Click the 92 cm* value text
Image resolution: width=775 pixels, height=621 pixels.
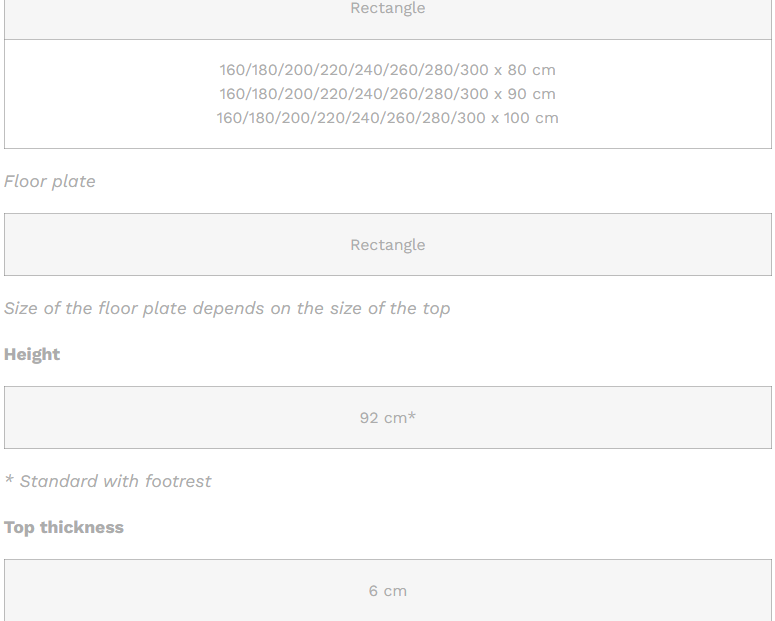tap(388, 418)
